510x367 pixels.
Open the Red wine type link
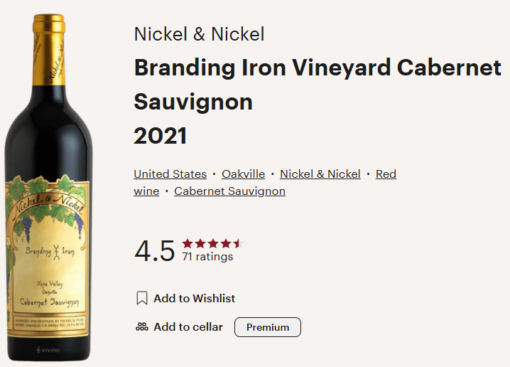pyautogui.click(x=386, y=174)
